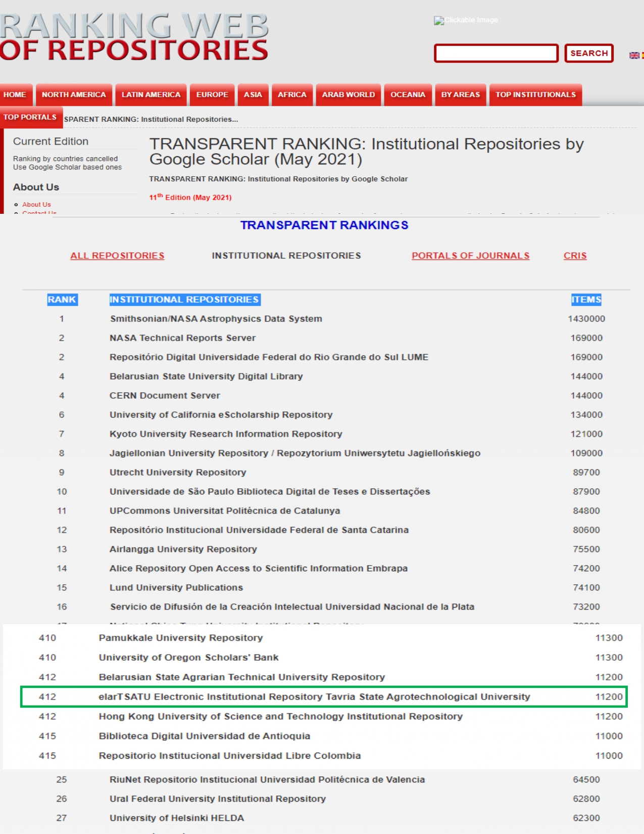The image size is (644, 834).
Task: Open the AFRICA menu tab
Action: point(292,95)
